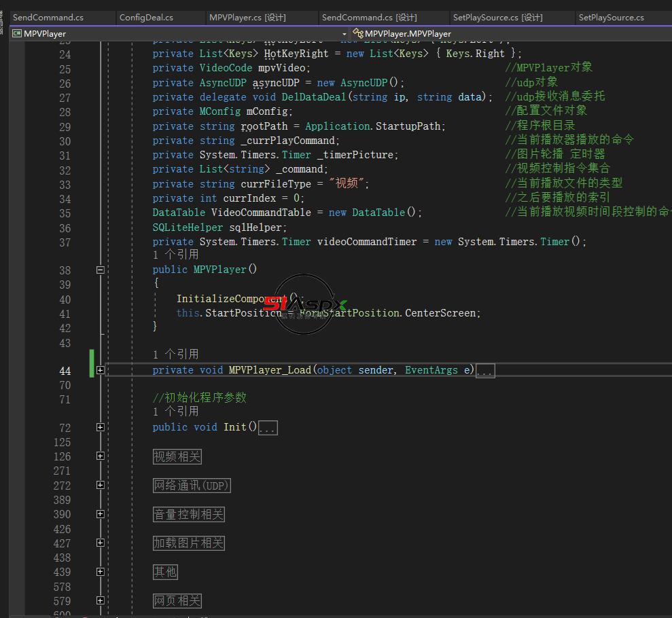Click dropdown arrow of MPVPlayer project combo

coord(344,33)
